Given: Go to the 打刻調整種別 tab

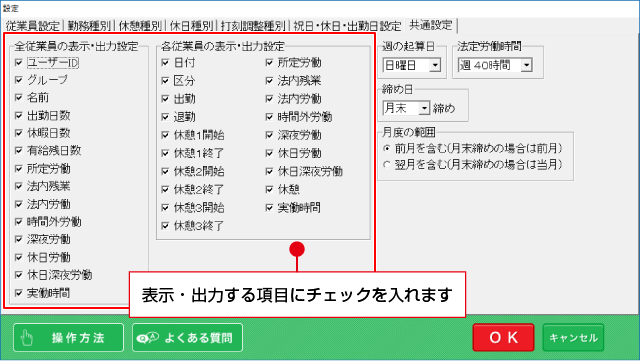Looking at the screenshot, I should (253, 26).
